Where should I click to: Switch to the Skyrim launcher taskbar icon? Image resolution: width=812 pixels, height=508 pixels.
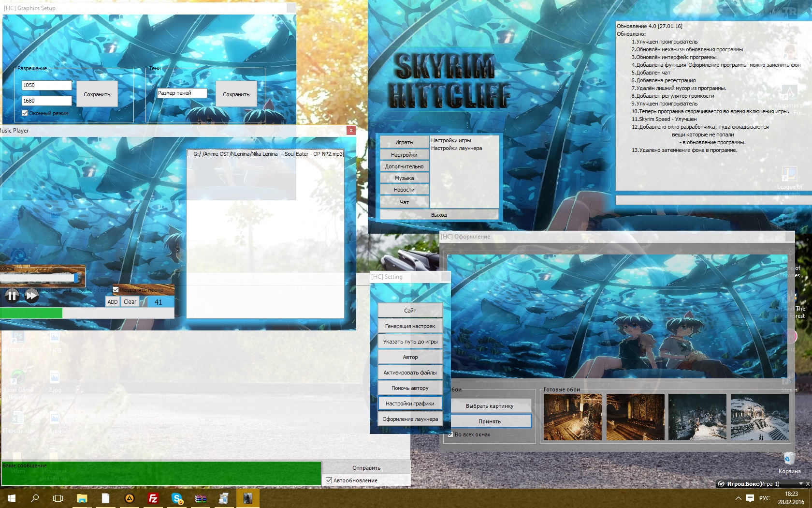tap(247, 498)
